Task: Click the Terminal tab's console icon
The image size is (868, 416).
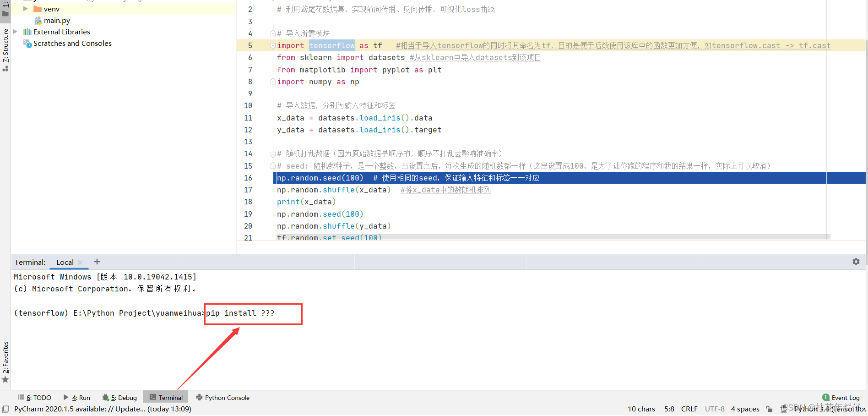Action: click(x=153, y=397)
